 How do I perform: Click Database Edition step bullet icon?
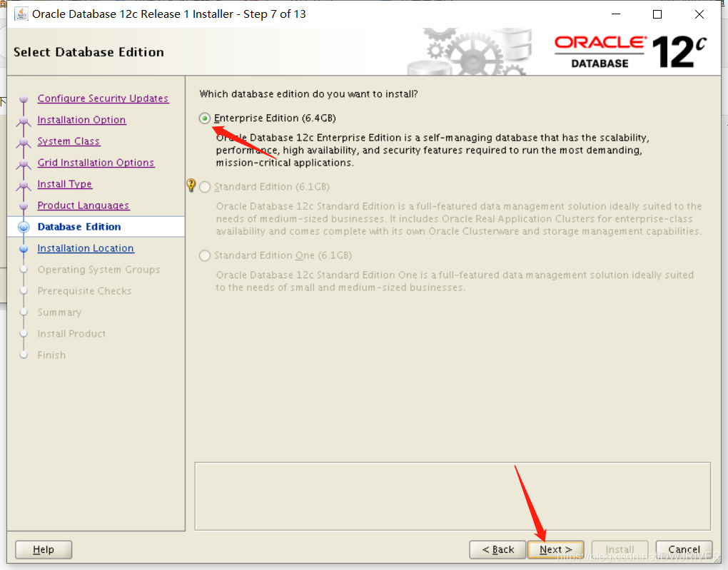pos(24,227)
